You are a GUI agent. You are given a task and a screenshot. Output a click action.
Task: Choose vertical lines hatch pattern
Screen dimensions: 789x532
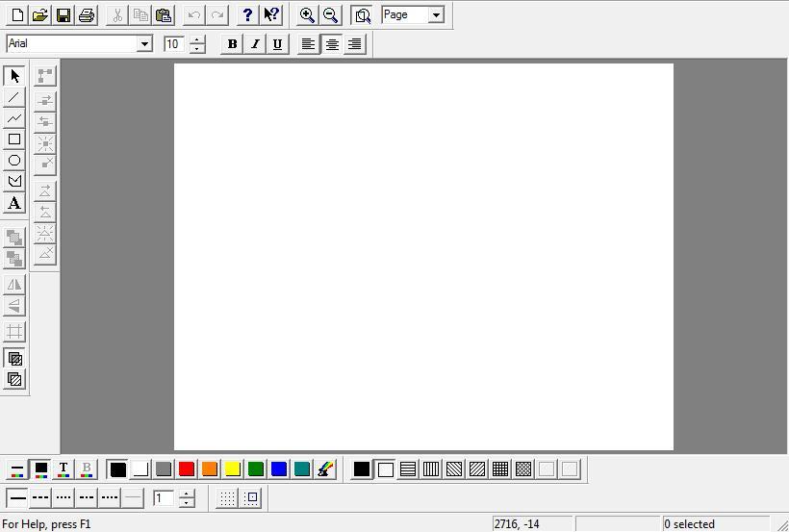pos(431,469)
